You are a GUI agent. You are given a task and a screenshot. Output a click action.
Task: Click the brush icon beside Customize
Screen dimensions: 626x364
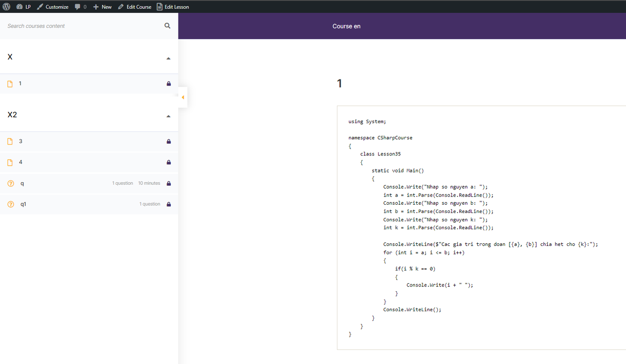pyautogui.click(x=40, y=7)
